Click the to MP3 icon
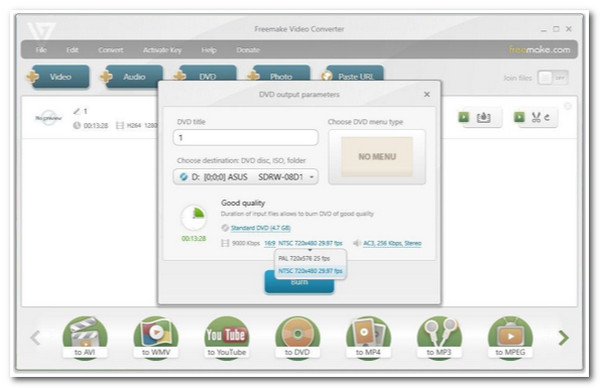This screenshot has width=600, height=388. 439,337
